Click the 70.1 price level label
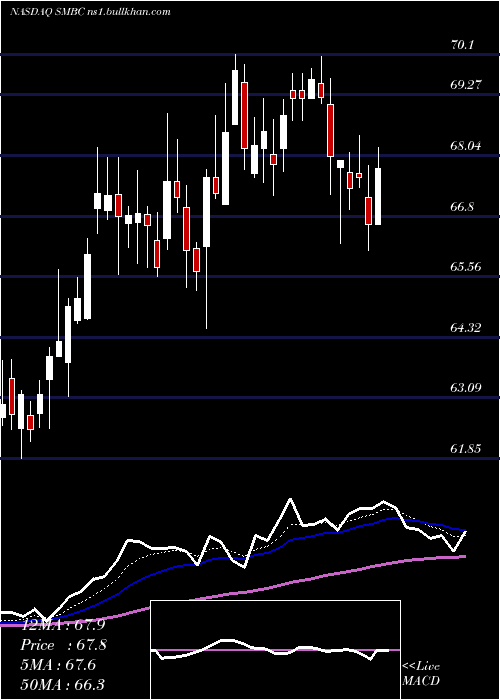The width and height of the screenshot is (500, 700). tap(463, 45)
